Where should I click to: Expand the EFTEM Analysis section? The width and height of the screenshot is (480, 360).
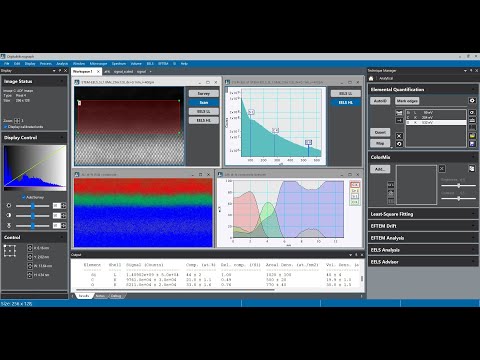point(473,238)
